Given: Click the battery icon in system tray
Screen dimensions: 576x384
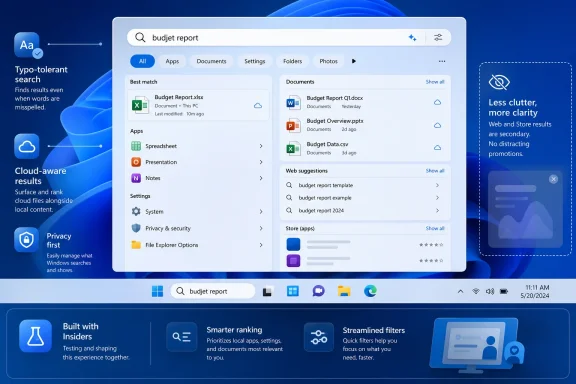Looking at the screenshot, I should (504, 291).
